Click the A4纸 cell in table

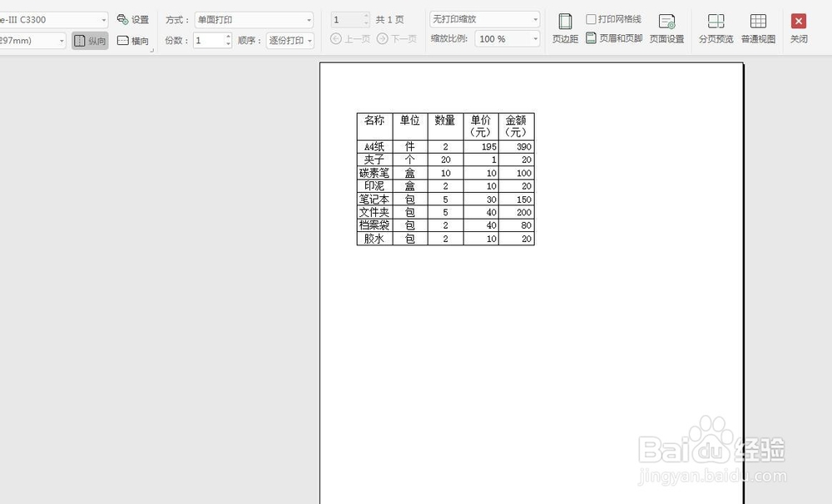374,146
